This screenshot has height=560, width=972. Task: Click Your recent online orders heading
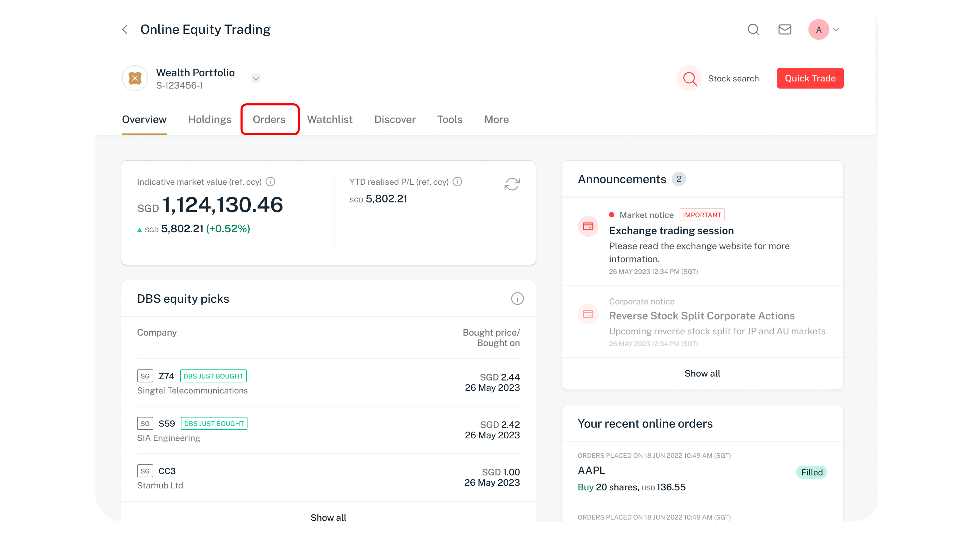point(645,424)
